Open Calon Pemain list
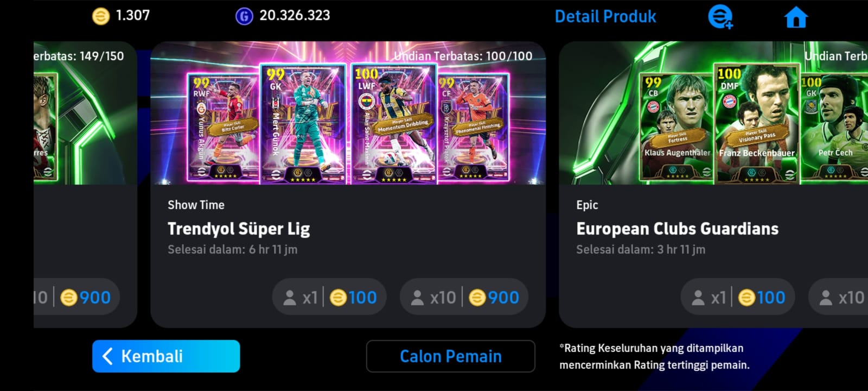868x391 pixels. (451, 356)
